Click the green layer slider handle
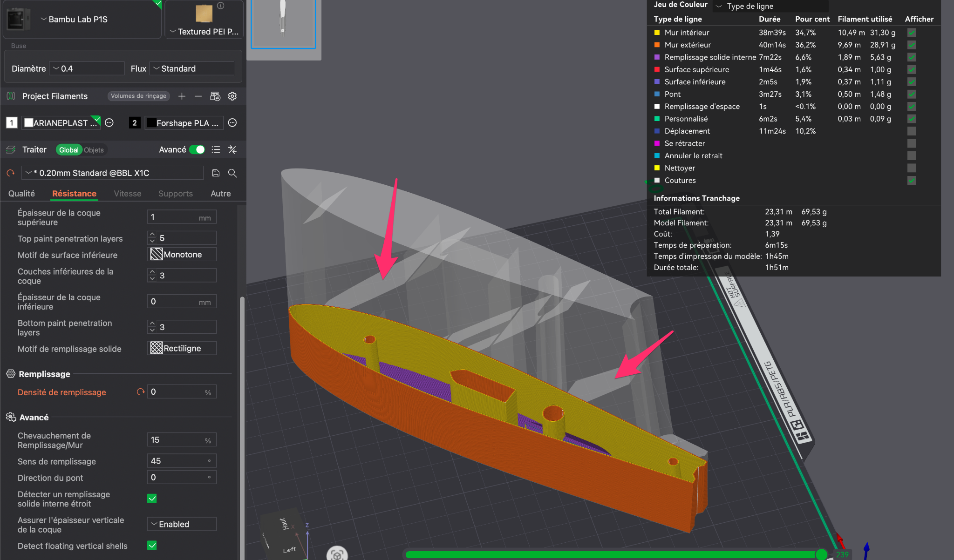Viewport: 954px width, 560px height. pos(821,554)
